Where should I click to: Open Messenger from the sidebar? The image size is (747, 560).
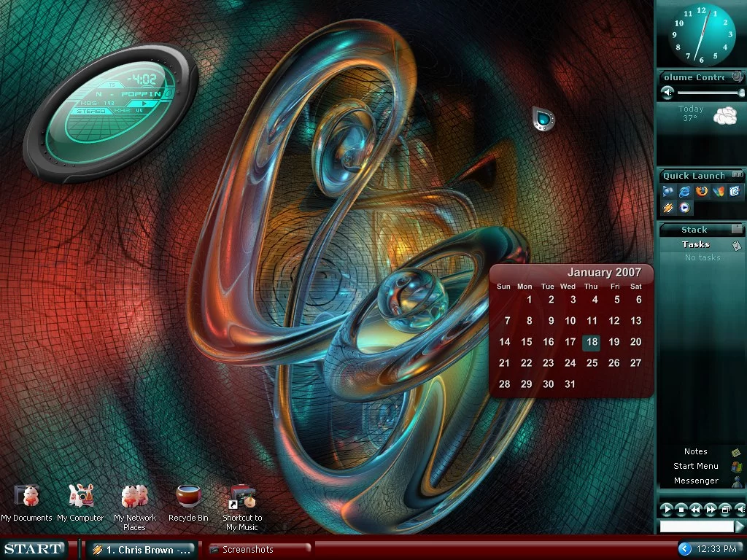click(x=696, y=481)
